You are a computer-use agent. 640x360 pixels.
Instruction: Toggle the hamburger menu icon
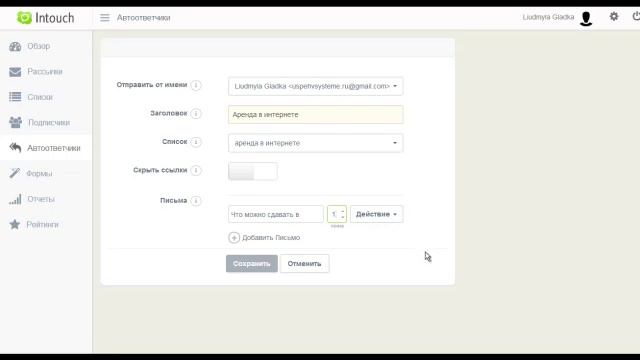[x=105, y=18]
